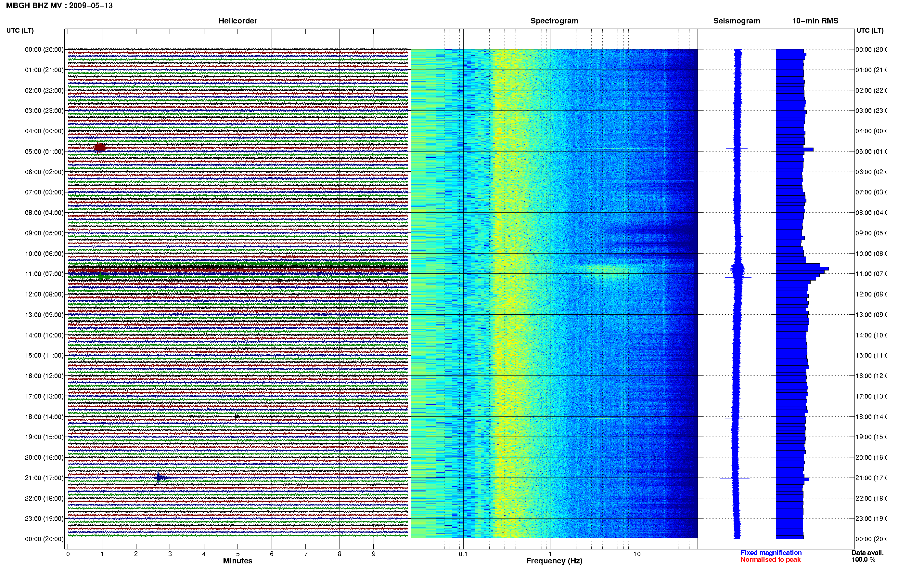Viewport: 924px width, 578px height.
Task: Select the 'Spectrogram' panel heading
Action: click(x=554, y=21)
